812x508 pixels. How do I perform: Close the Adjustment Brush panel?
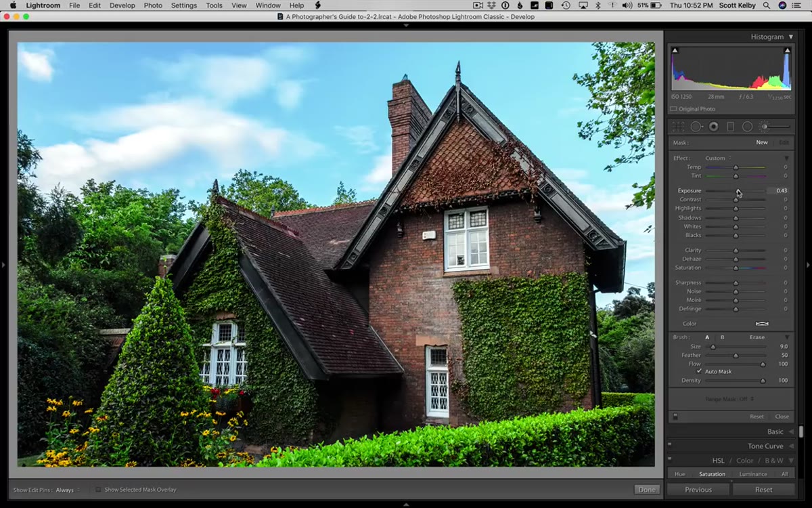pos(782,417)
